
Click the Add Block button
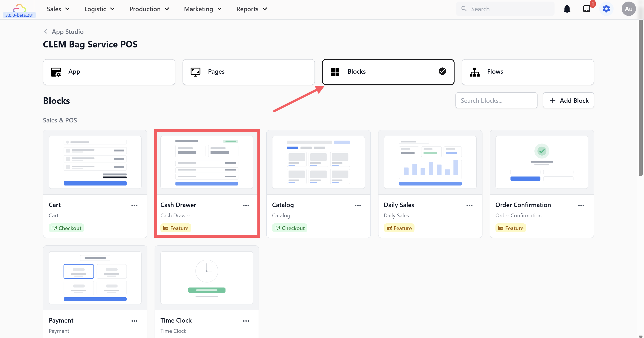coord(568,100)
